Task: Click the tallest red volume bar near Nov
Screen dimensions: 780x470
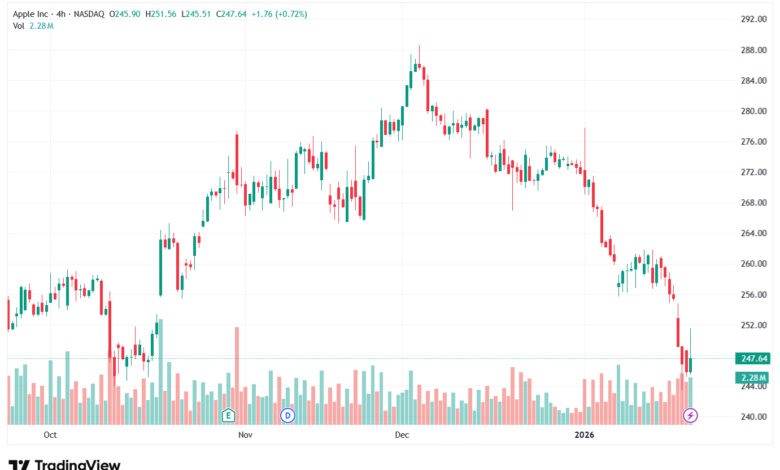Action: [x=237, y=376]
